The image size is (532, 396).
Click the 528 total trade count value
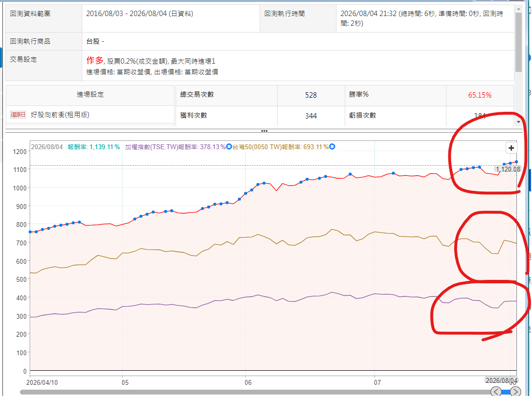311,95
